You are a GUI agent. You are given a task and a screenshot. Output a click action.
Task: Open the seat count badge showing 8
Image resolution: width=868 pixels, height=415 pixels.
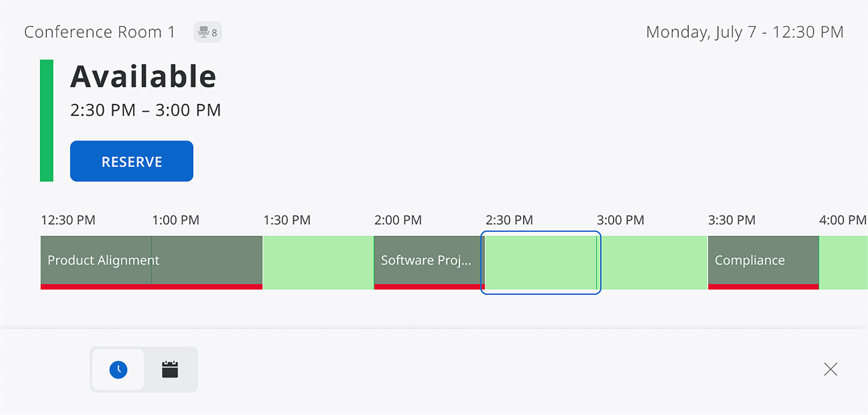point(207,32)
